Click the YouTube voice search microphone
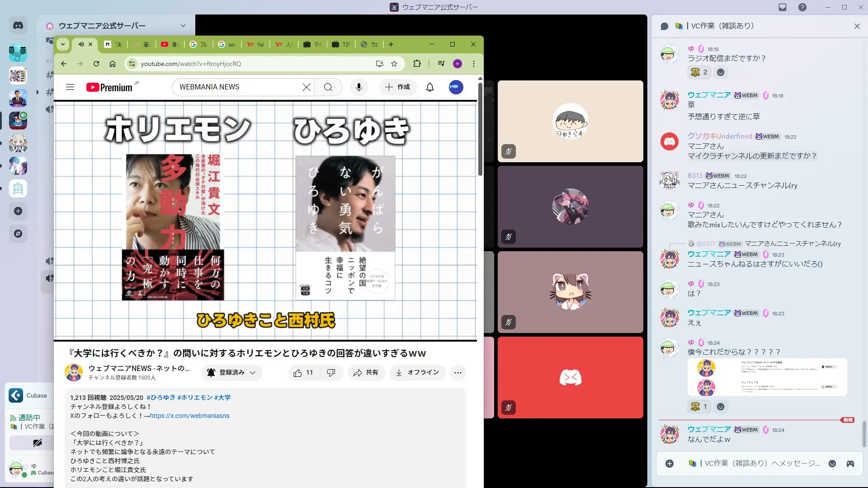Image resolution: width=868 pixels, height=488 pixels. coord(359,87)
